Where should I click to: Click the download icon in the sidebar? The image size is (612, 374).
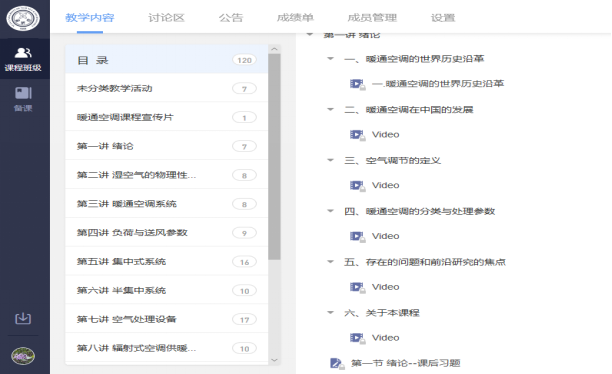tap(23, 318)
